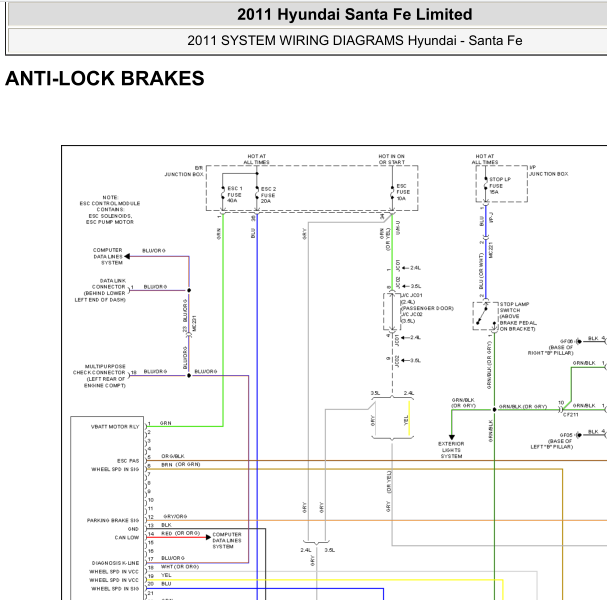Click the 'WHT (OR ORG)' wire label
607x600 pixels.
coord(180,567)
